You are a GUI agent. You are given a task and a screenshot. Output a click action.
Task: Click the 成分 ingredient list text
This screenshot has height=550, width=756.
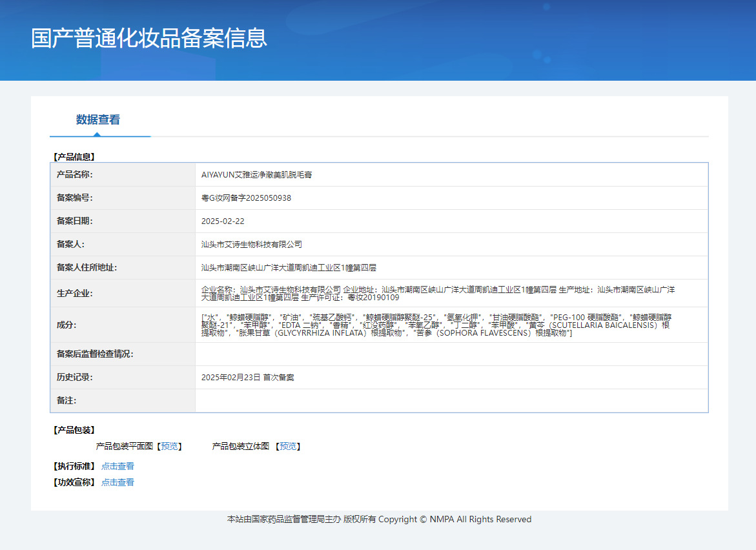click(436, 325)
